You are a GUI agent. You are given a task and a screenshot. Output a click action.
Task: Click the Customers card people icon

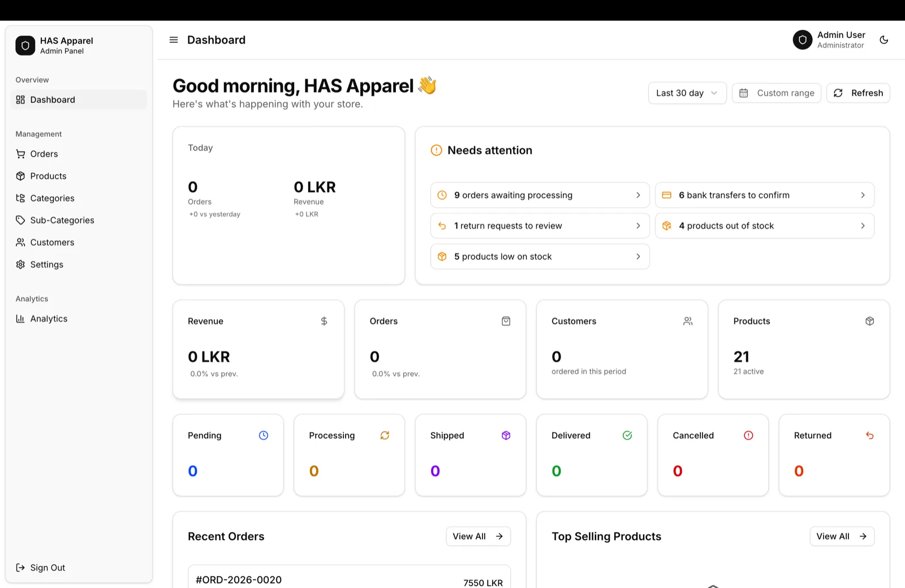click(x=688, y=321)
